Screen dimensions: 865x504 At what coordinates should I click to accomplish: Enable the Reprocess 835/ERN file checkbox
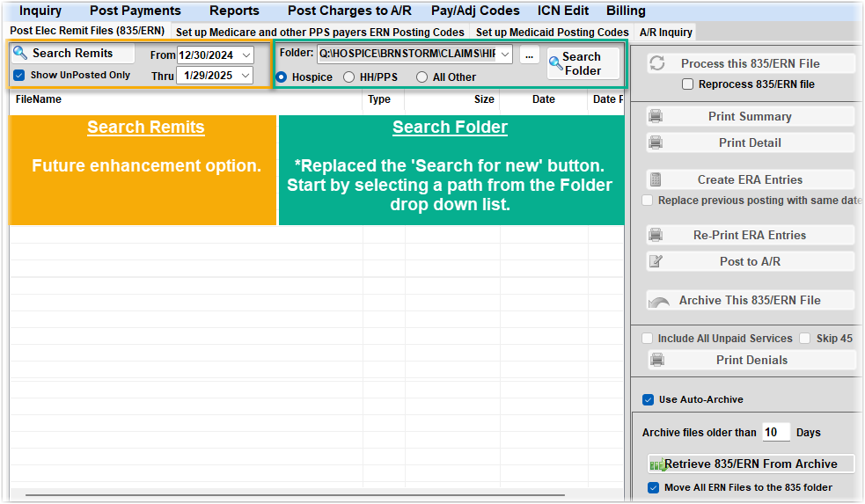(688, 84)
